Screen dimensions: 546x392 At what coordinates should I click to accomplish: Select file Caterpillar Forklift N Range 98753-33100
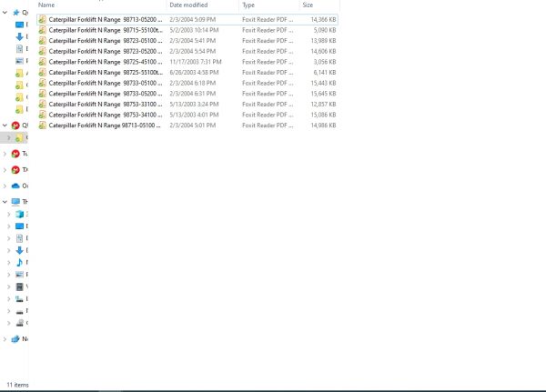pyautogui.click(x=106, y=104)
